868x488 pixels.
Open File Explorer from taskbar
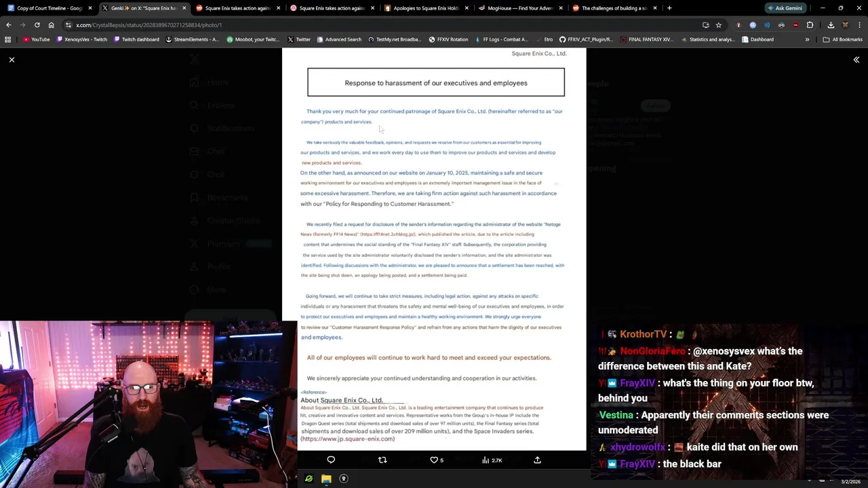pos(326,479)
